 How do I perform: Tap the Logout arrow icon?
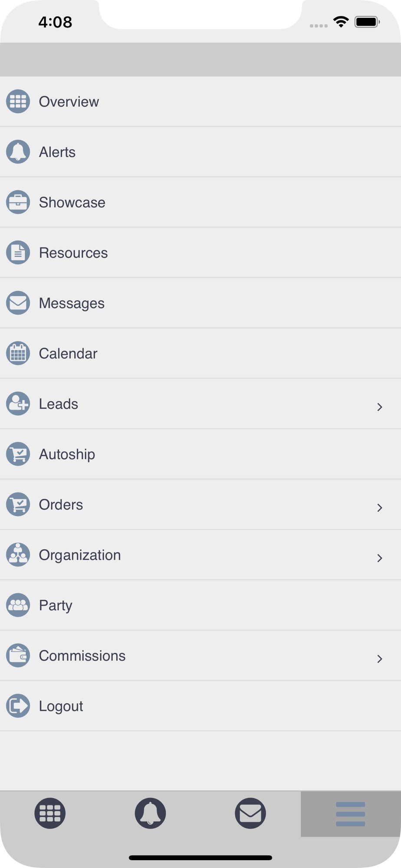(18, 706)
